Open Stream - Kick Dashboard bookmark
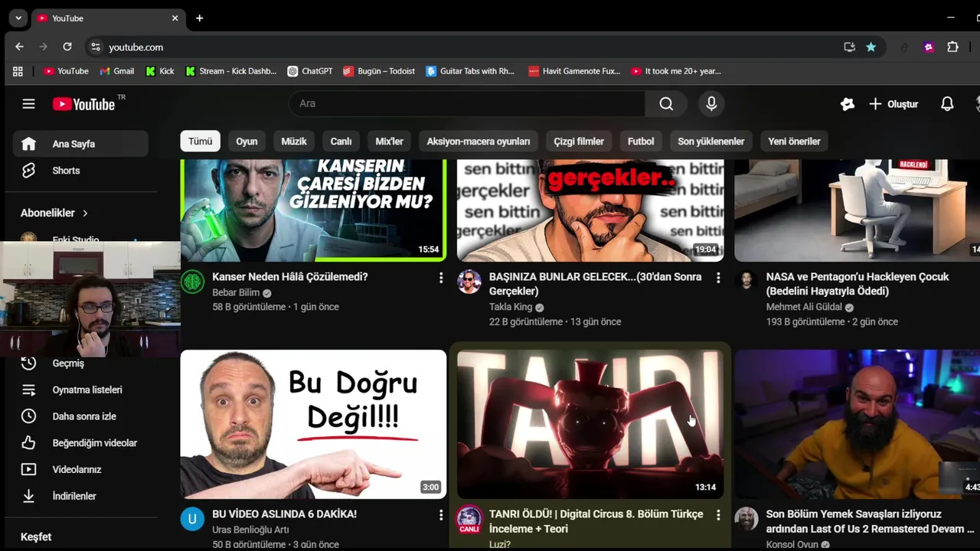The height and width of the screenshot is (551, 980). pos(230,71)
